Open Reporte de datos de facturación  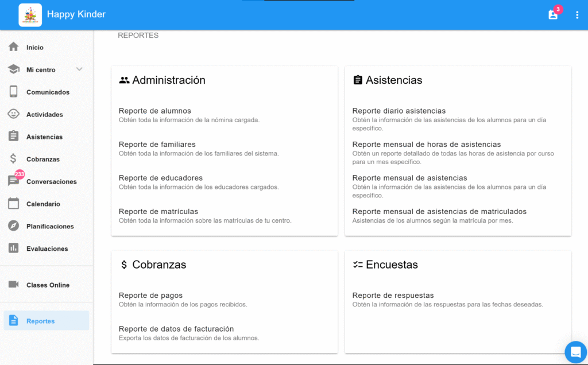pos(176,329)
